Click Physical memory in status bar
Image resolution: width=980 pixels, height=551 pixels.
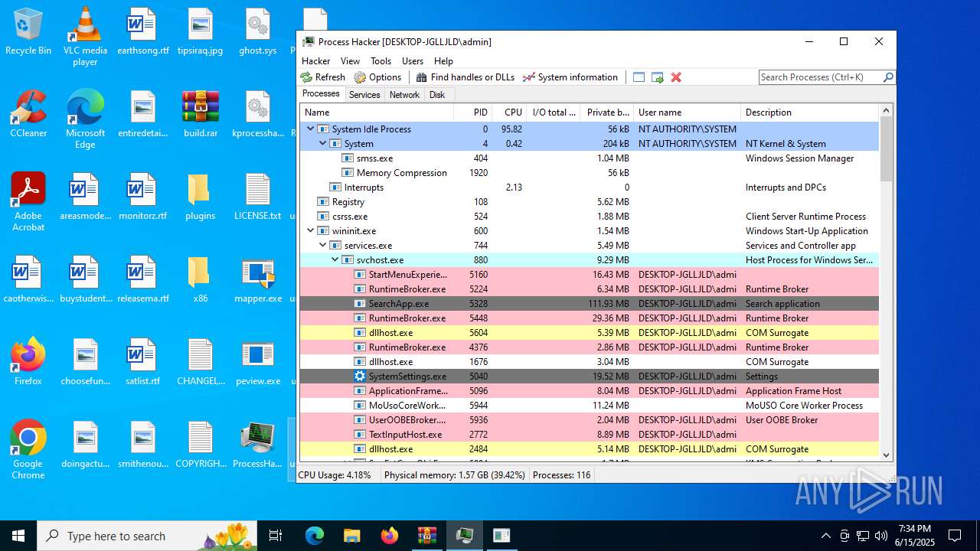pyautogui.click(x=455, y=475)
